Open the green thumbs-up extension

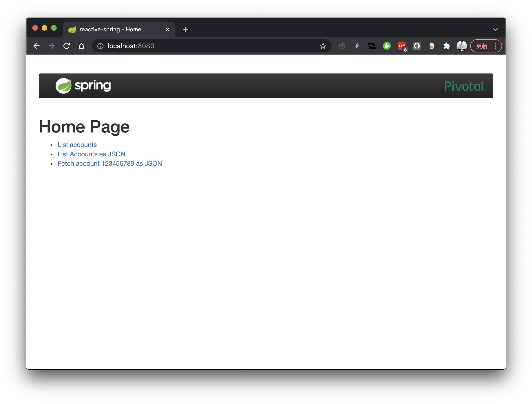(x=387, y=46)
